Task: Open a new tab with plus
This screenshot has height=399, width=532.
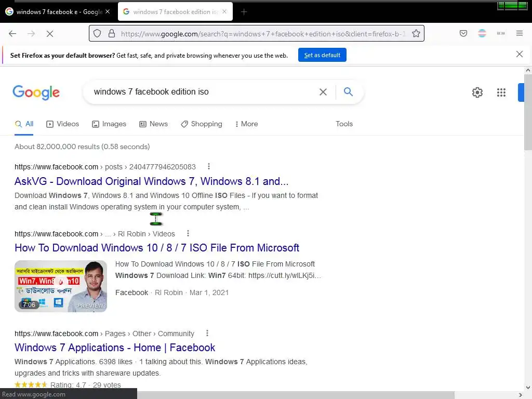Action: (x=244, y=12)
